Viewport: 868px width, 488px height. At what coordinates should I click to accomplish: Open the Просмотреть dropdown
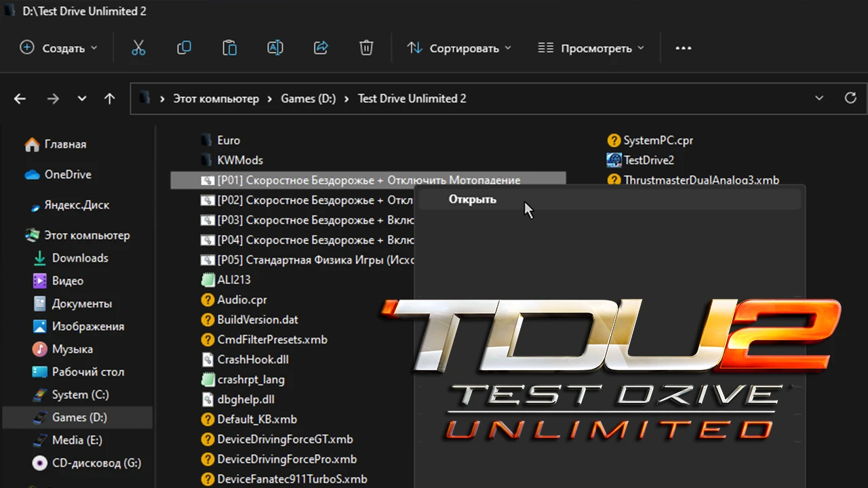click(589, 47)
